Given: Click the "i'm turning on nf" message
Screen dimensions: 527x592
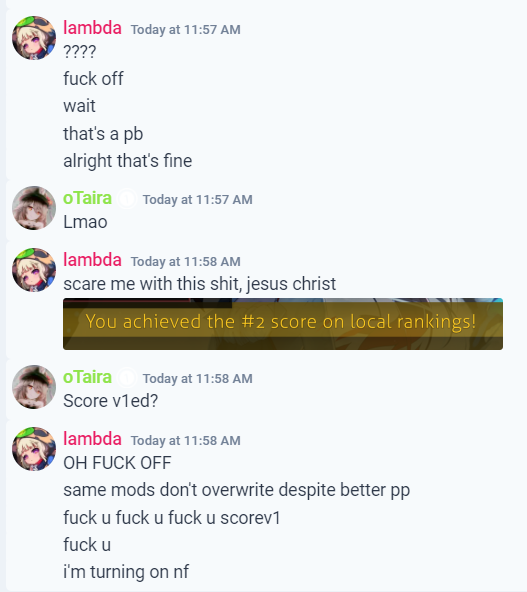Looking at the screenshot, I should tap(126, 572).
